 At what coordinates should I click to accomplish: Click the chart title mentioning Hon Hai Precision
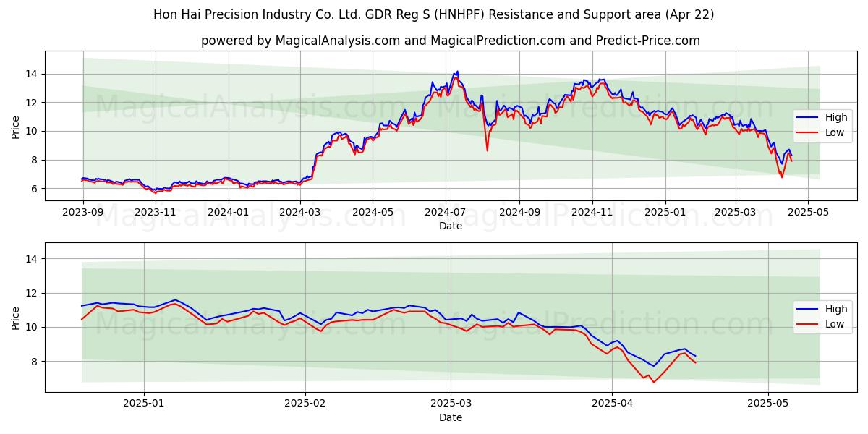pos(434,14)
